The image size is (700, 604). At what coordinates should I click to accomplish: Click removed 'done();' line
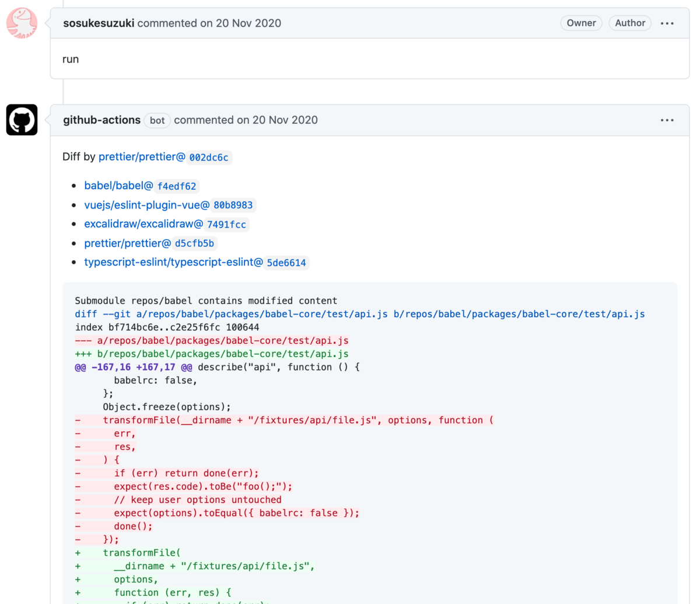coord(114,526)
